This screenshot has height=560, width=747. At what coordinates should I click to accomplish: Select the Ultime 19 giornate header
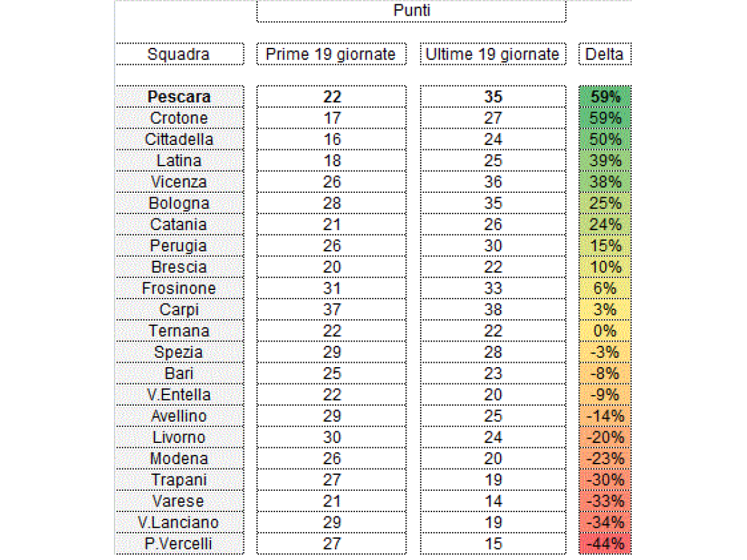[492, 54]
